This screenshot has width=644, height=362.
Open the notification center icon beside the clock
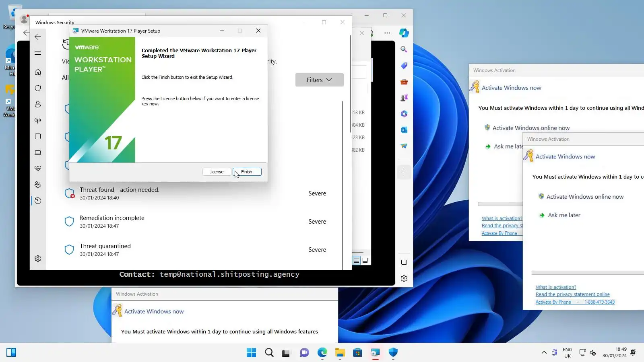[x=633, y=352]
